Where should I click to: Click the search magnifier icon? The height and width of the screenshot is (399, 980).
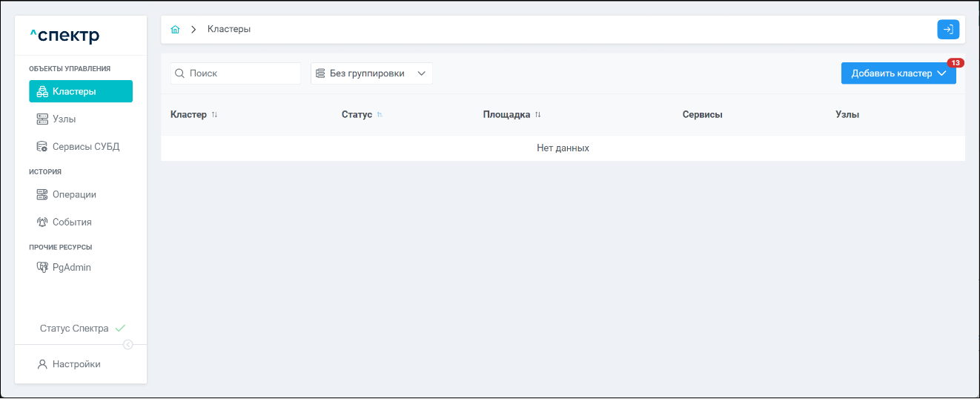click(x=179, y=73)
